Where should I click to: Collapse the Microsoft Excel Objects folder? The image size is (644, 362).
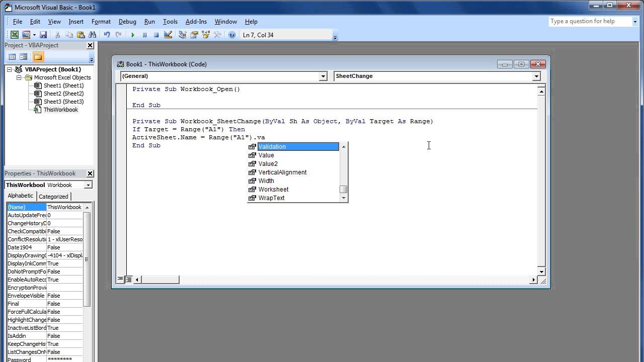19,77
